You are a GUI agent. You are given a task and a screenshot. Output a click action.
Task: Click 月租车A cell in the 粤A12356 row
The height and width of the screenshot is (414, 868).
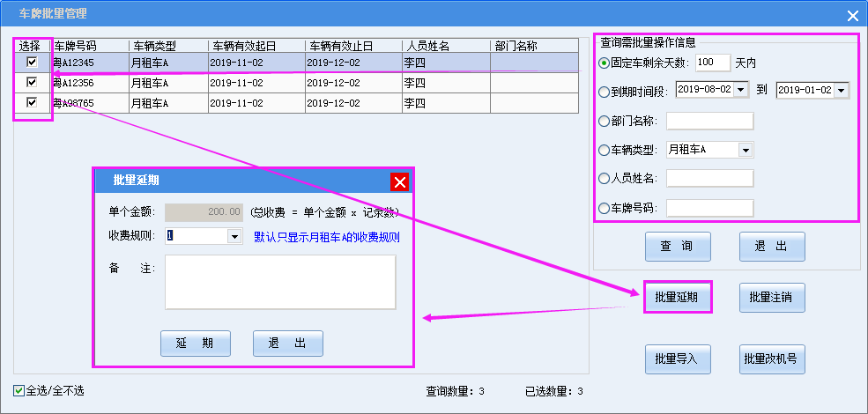click(x=168, y=83)
